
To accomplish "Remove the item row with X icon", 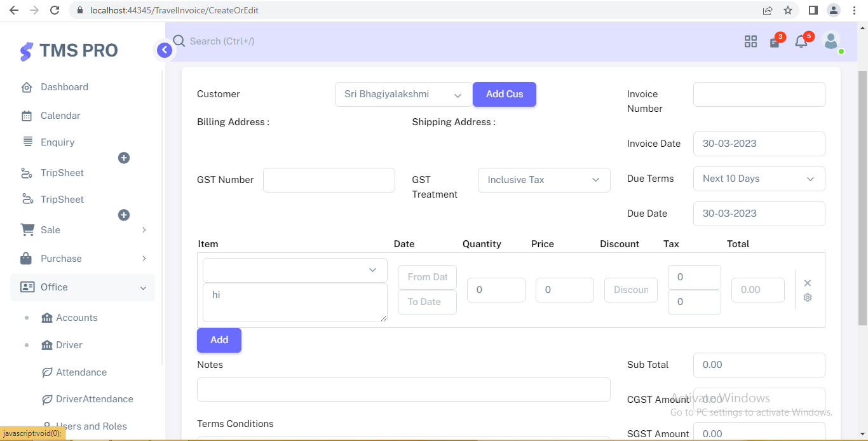I will [x=808, y=283].
